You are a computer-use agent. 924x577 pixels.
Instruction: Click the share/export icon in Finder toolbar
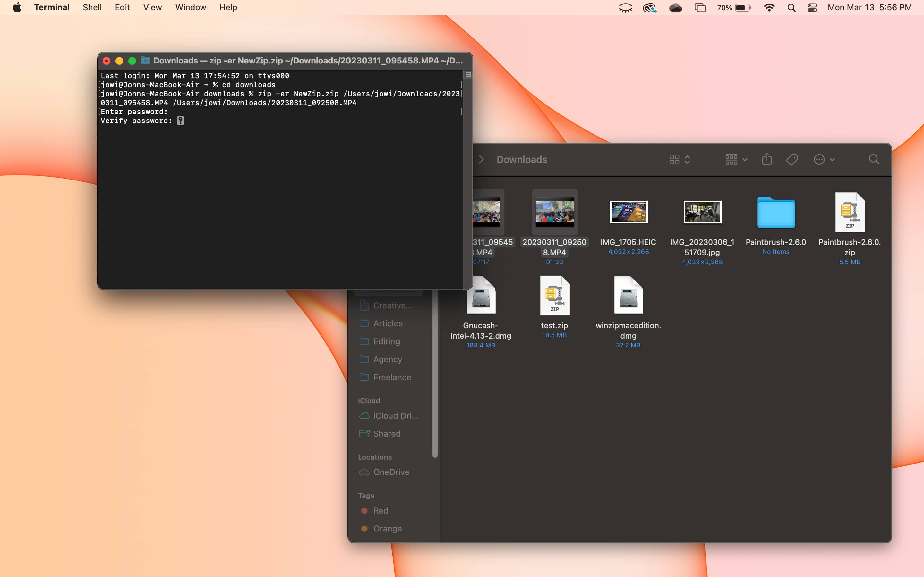click(766, 159)
